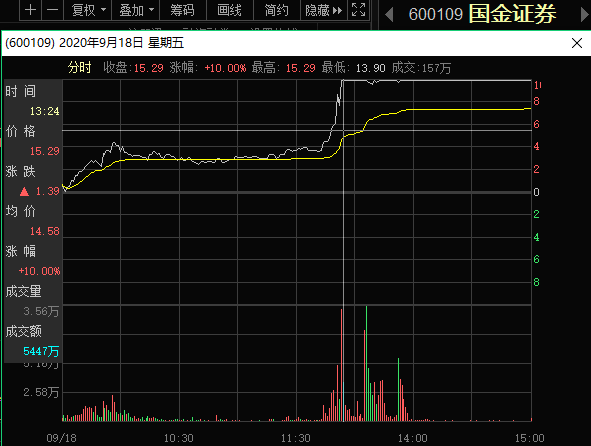The width and height of the screenshot is (591, 446).
Task: Click the yellow average price line
Action: click(226, 159)
